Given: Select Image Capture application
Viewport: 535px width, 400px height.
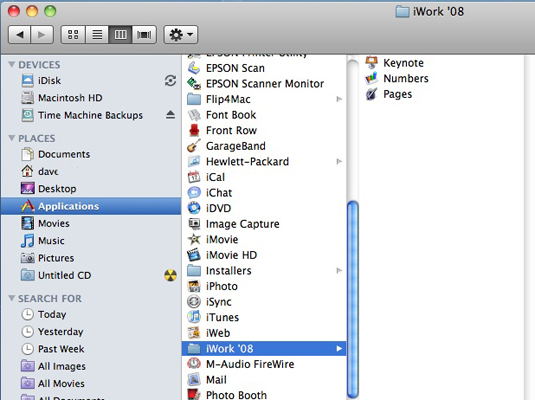Looking at the screenshot, I should click(264, 224).
